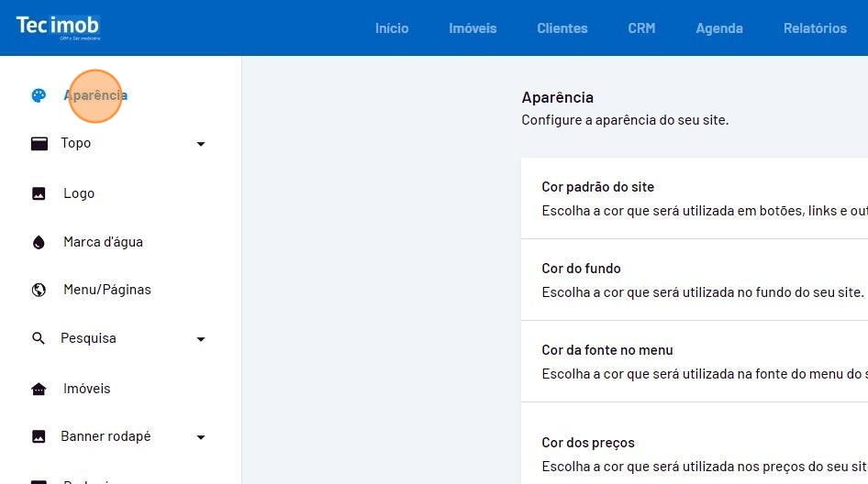This screenshot has width=868, height=484.
Task: Click the Imóveis house icon in sidebar
Action: point(39,389)
